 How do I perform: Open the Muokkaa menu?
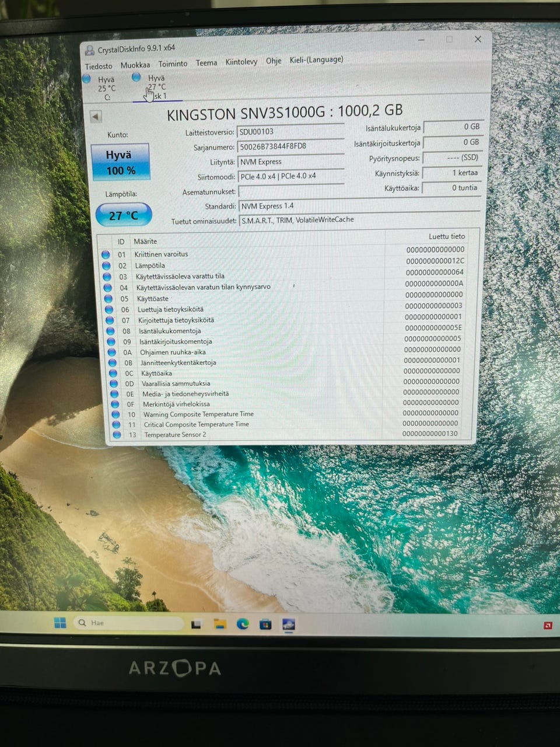[x=135, y=65]
